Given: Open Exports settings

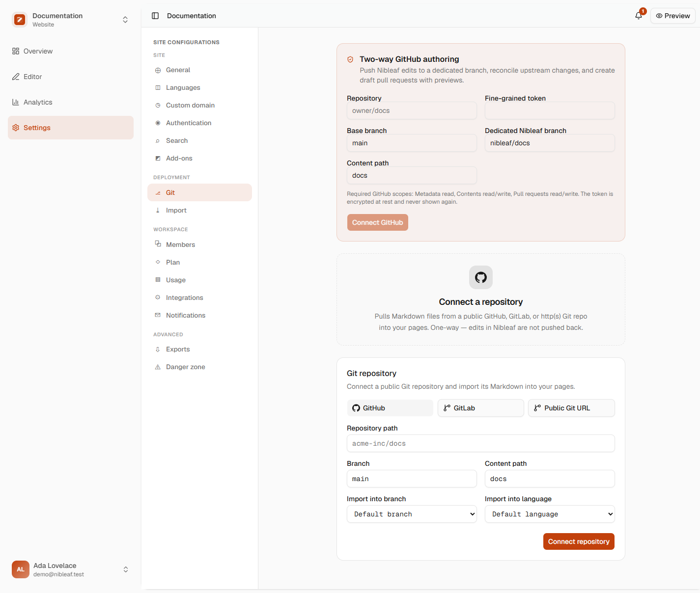Looking at the screenshot, I should pyautogui.click(x=199, y=349).
